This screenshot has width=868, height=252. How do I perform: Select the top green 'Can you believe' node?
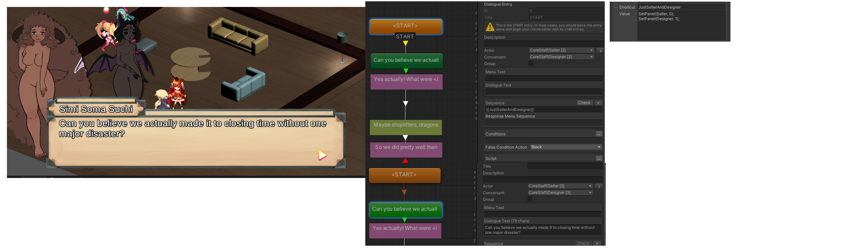406,60
